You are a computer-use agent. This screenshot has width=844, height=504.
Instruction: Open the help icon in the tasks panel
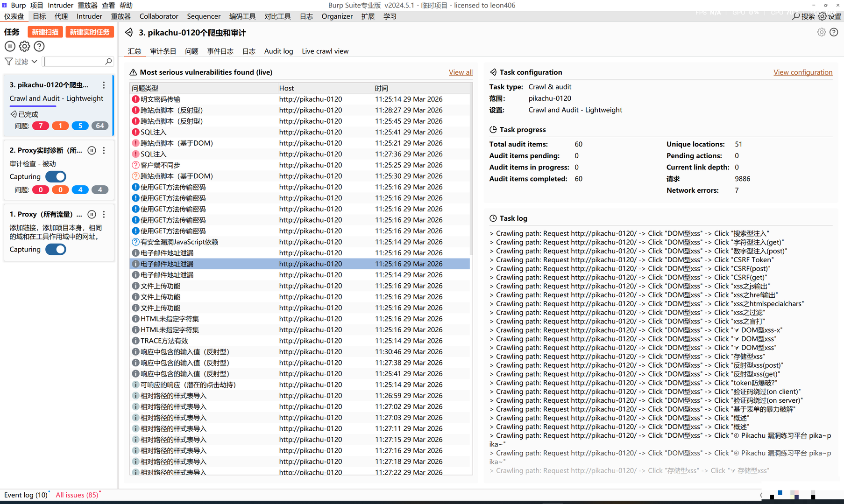(39, 46)
